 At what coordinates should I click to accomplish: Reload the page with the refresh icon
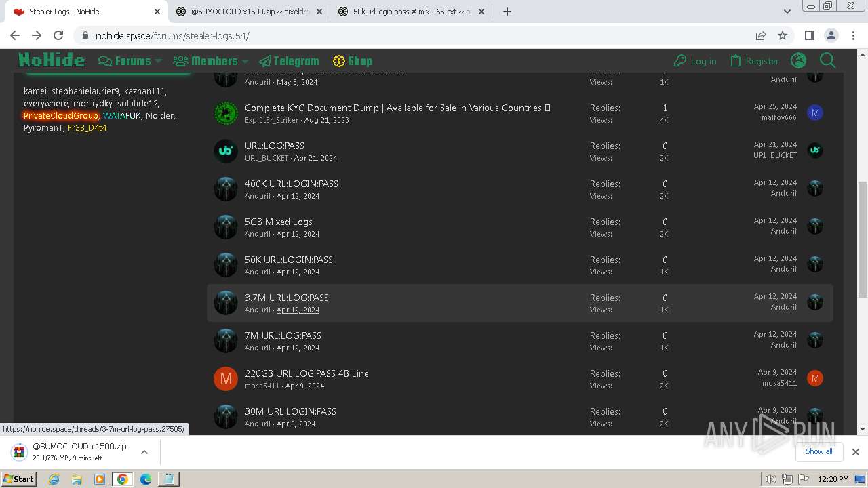(58, 35)
